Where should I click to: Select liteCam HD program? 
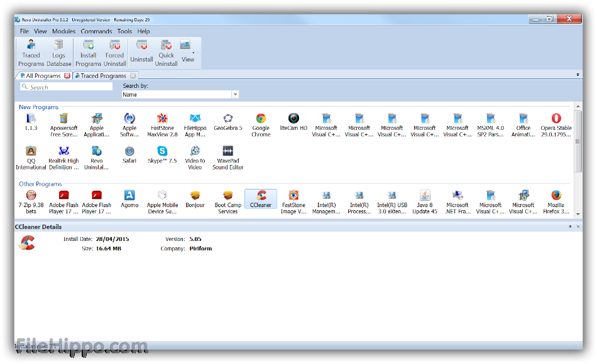(293, 122)
